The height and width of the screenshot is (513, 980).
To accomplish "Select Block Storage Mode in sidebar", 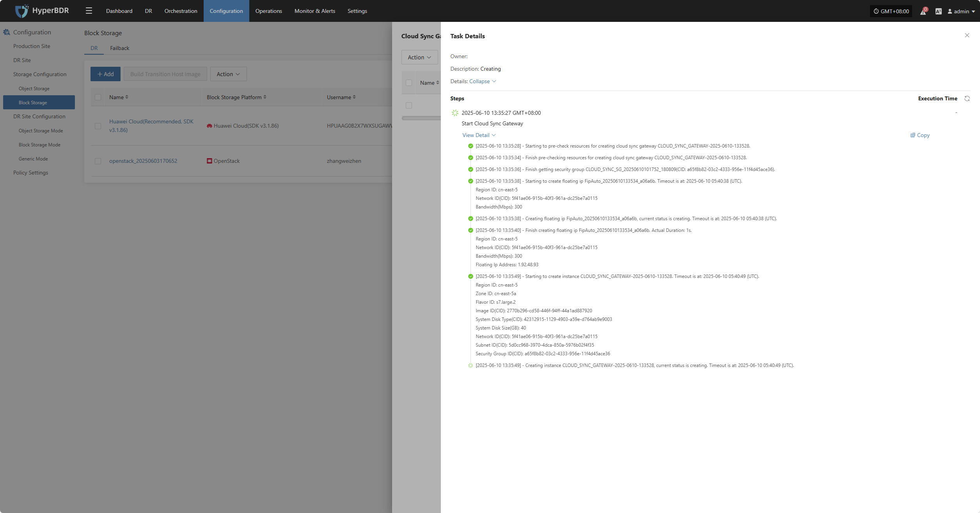I will pyautogui.click(x=39, y=144).
